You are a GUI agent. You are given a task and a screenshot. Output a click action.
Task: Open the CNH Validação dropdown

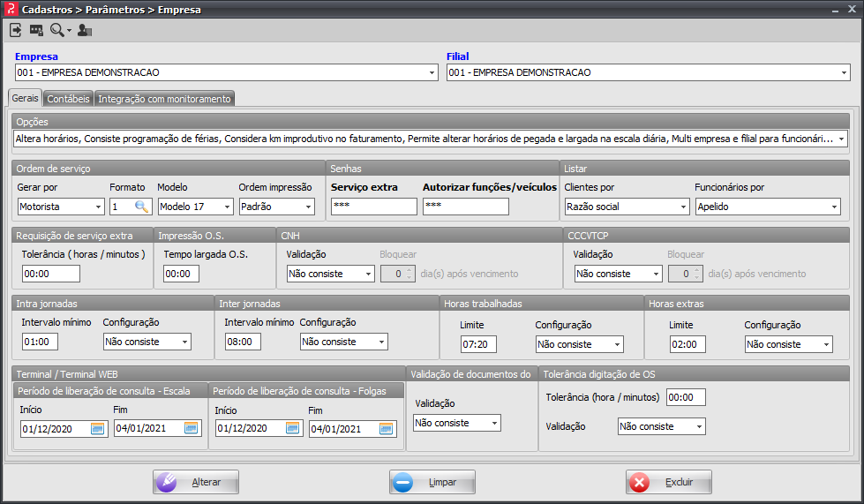click(368, 274)
